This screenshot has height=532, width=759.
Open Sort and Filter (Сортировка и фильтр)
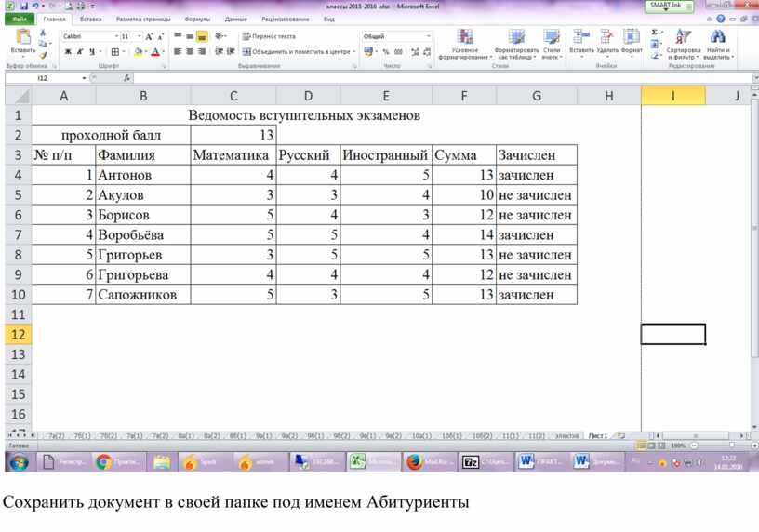point(684,44)
